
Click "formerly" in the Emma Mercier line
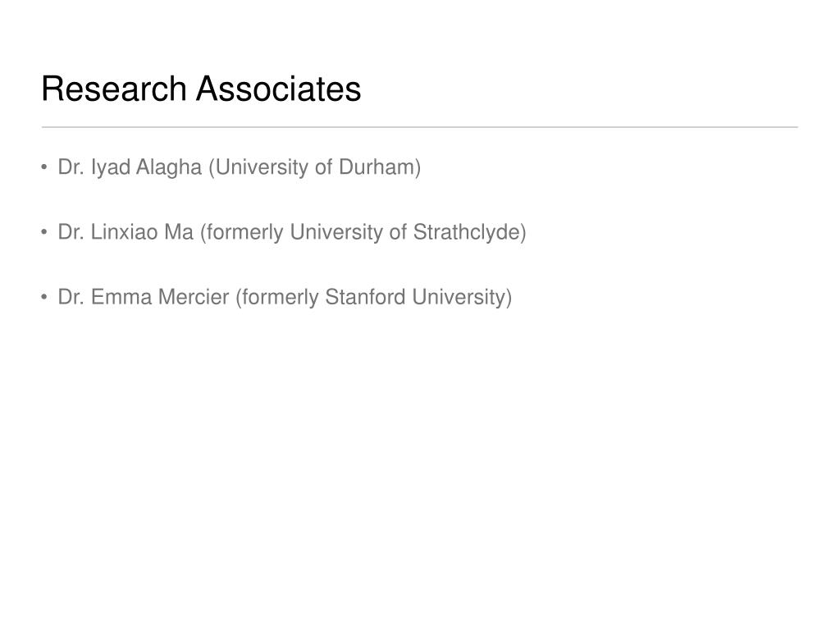281,297
